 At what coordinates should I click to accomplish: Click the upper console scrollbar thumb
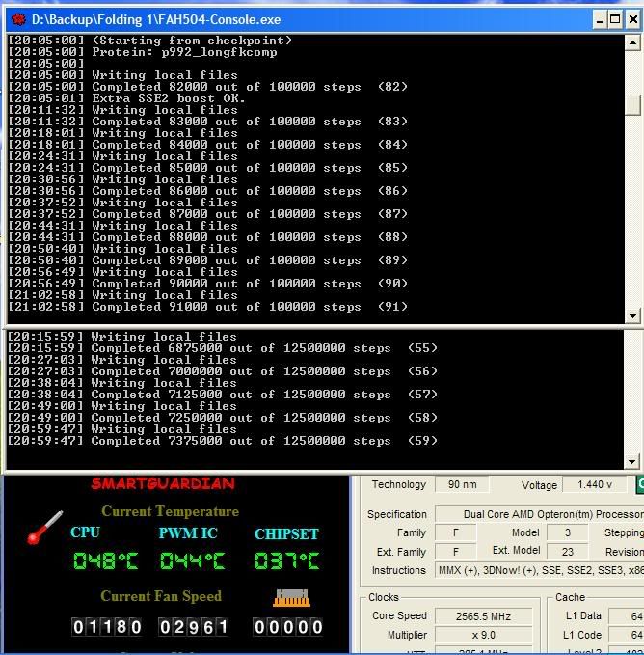(632, 105)
